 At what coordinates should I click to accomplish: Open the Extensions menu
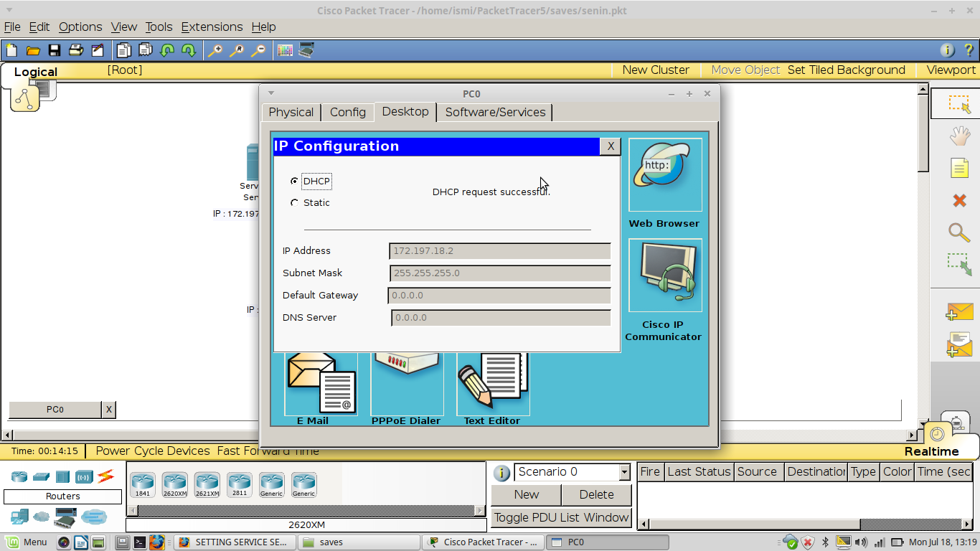pyautogui.click(x=212, y=27)
